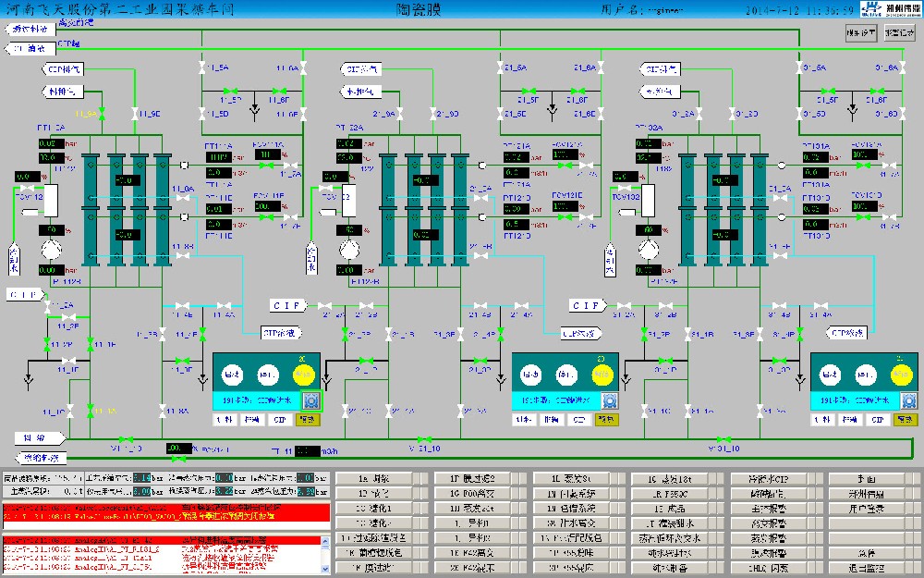The height and width of the screenshot is (578, 924).
Task: Click green valve V31_10 on the bottom header
Action: point(723,439)
